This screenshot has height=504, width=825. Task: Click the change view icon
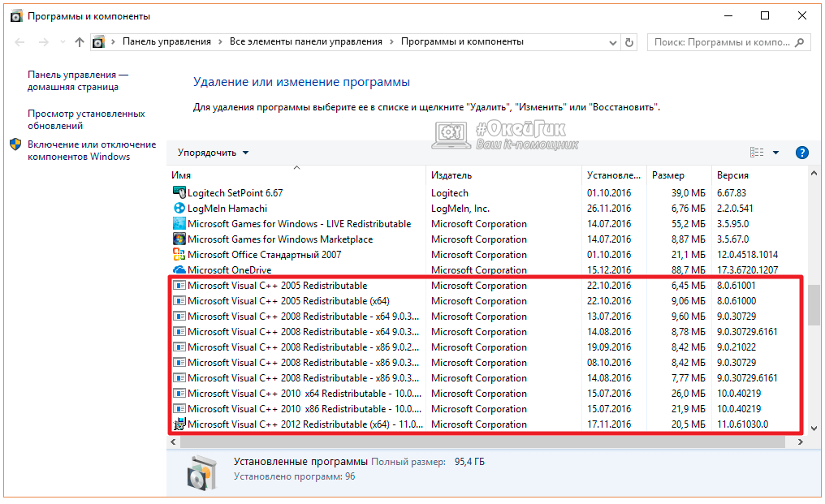coord(757,153)
